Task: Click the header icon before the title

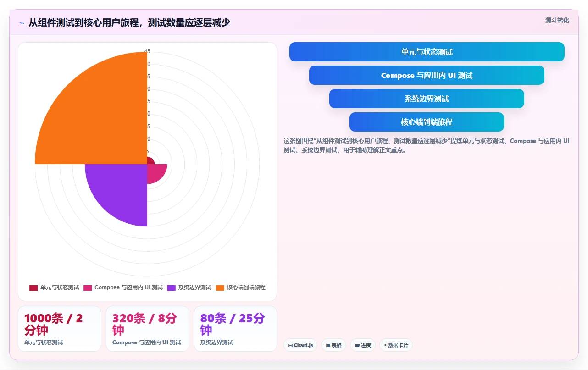Action: point(22,22)
